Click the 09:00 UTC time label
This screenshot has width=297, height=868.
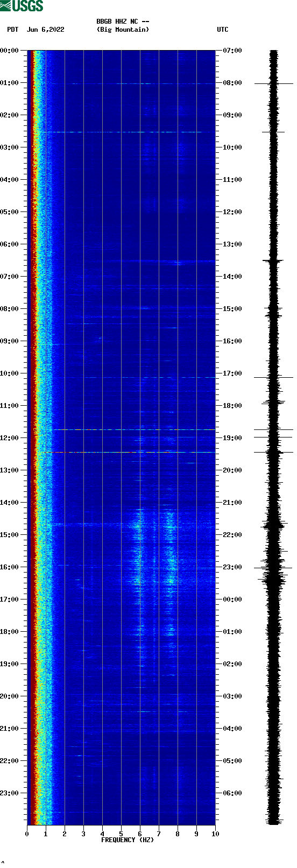(232, 115)
